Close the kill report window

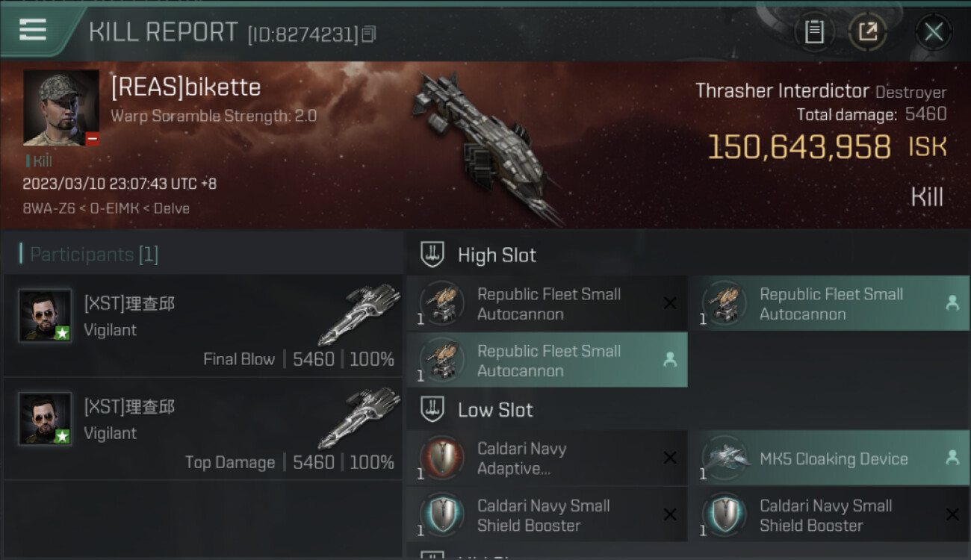point(933,32)
